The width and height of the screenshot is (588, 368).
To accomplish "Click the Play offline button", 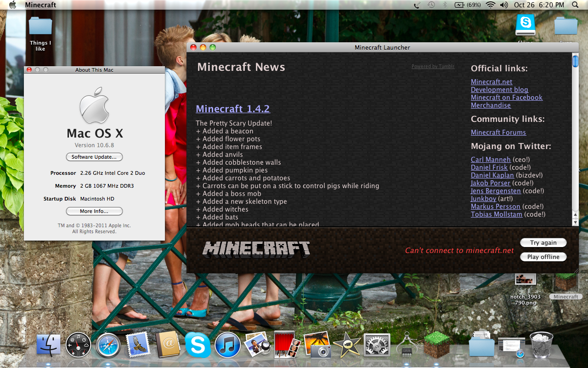I will coord(543,257).
